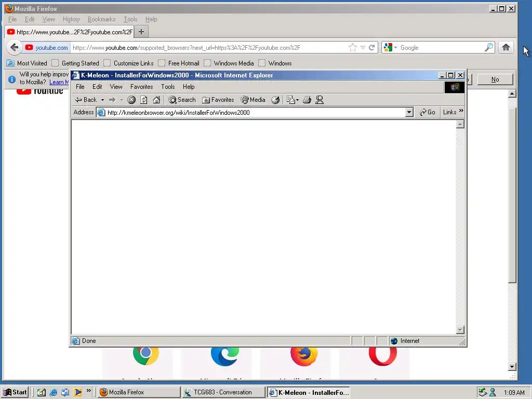
Task: Click the IE address field with kmeleonbrowser URL
Action: pos(251,112)
